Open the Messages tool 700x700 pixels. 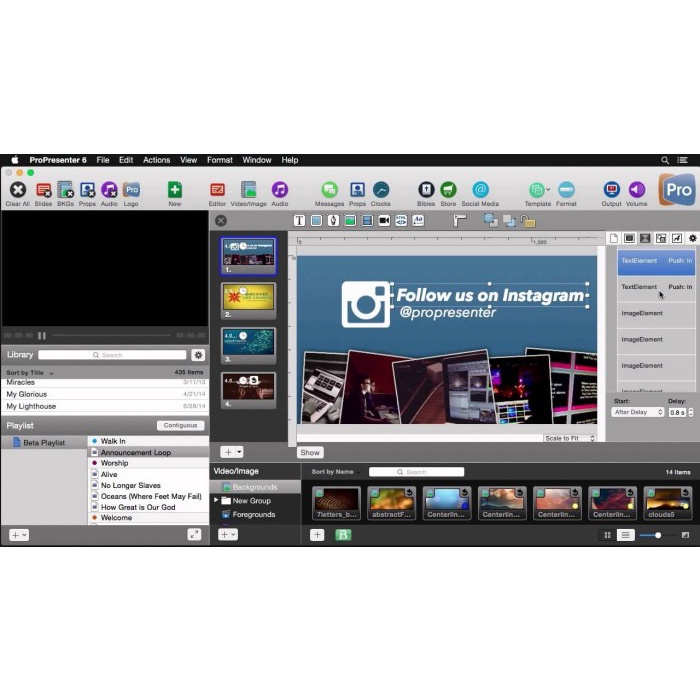coord(329,190)
